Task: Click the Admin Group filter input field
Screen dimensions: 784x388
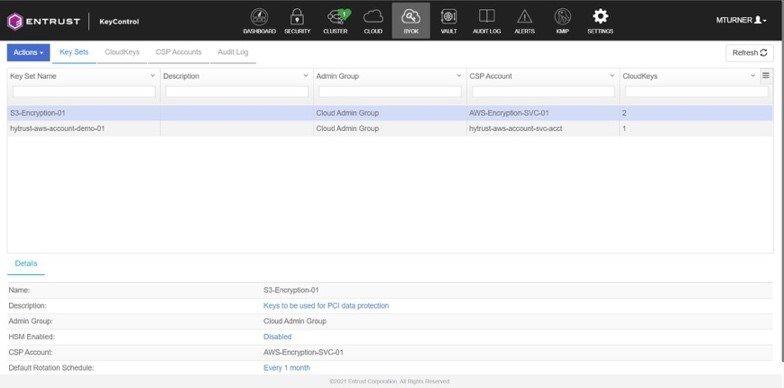Action: pyautogui.click(x=390, y=92)
